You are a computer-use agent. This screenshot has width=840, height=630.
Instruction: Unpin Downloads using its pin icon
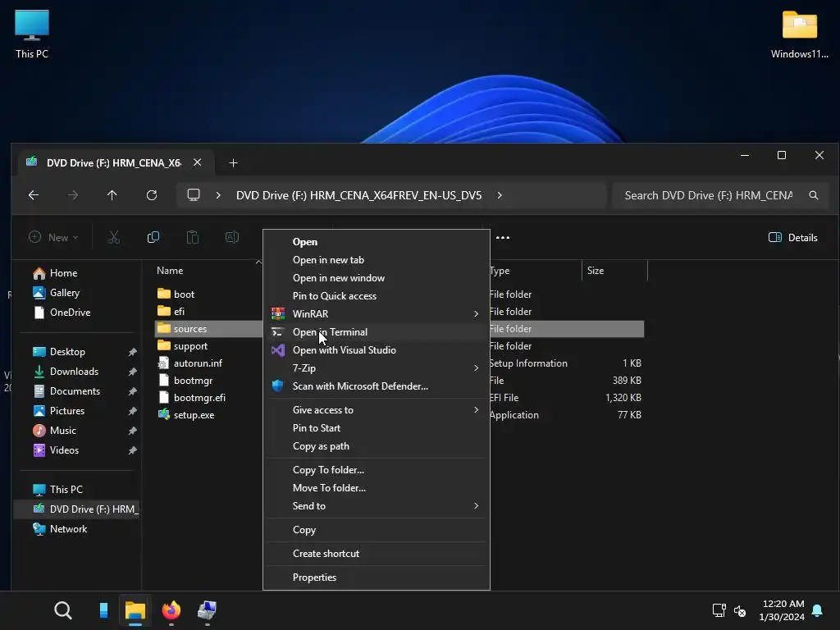[132, 372]
